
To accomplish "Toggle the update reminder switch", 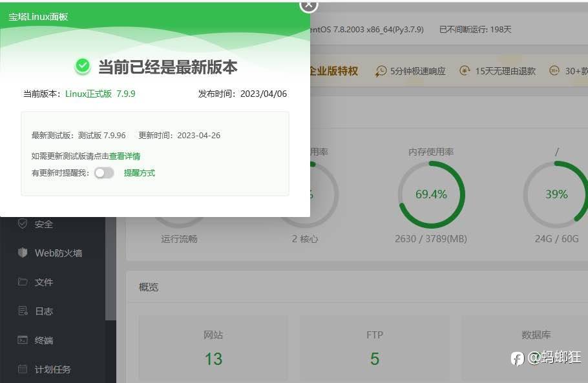I will pyautogui.click(x=104, y=172).
